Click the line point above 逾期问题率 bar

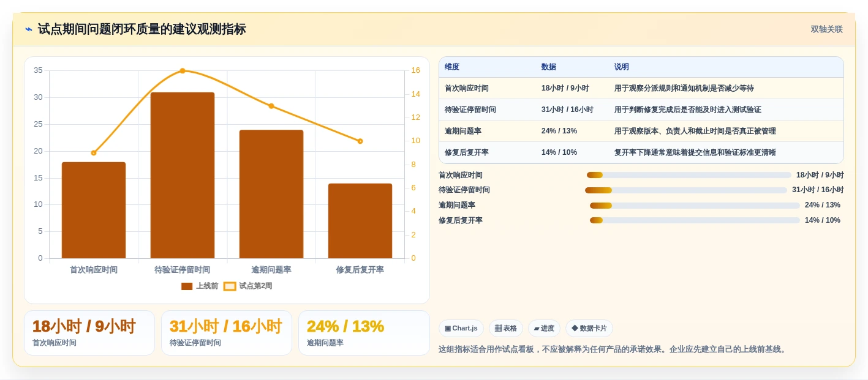click(271, 106)
